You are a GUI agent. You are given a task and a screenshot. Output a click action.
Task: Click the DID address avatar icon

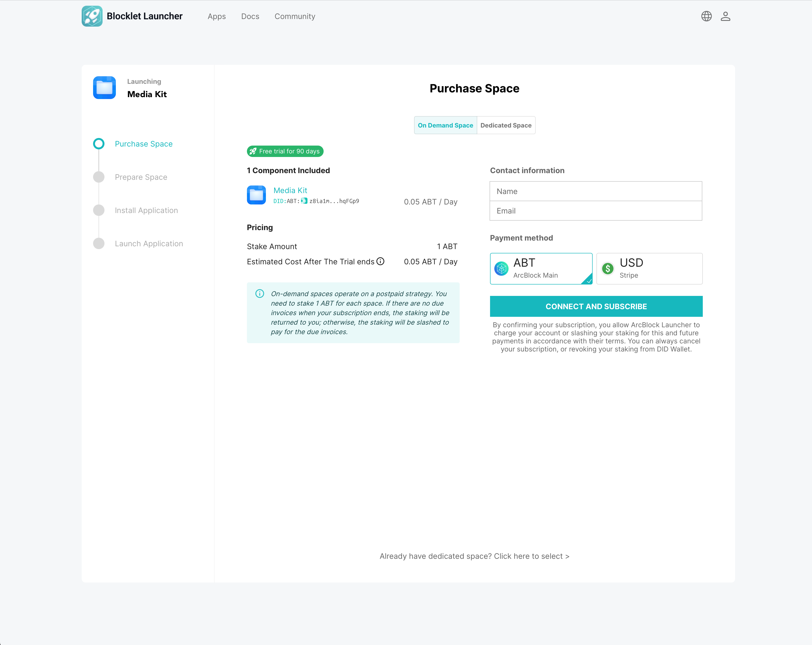point(304,201)
